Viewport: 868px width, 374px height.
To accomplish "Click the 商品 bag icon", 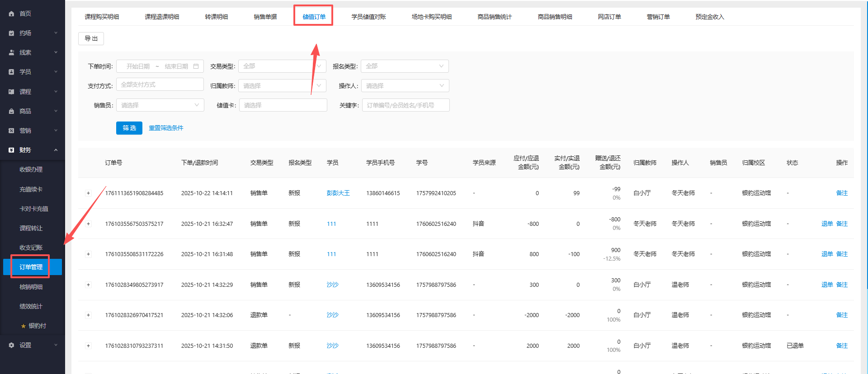I will pos(11,111).
